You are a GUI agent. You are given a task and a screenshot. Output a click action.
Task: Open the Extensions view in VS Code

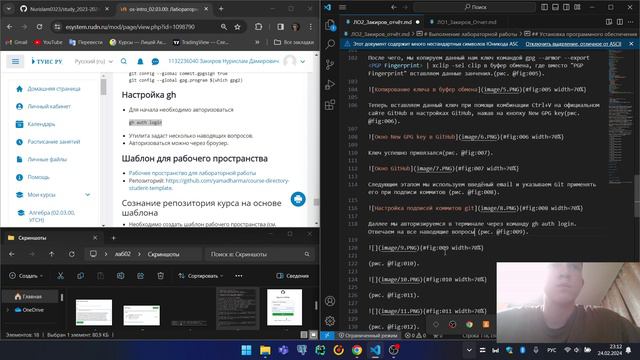click(x=330, y=104)
